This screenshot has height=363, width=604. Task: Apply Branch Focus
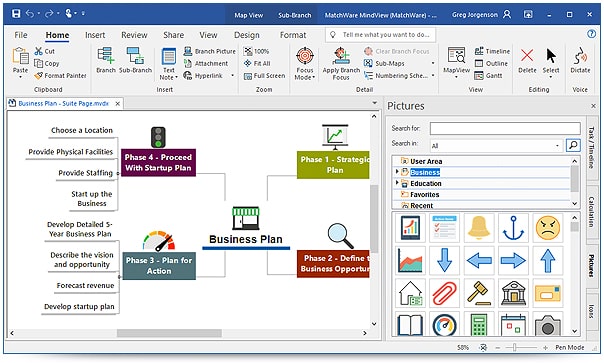[341, 64]
